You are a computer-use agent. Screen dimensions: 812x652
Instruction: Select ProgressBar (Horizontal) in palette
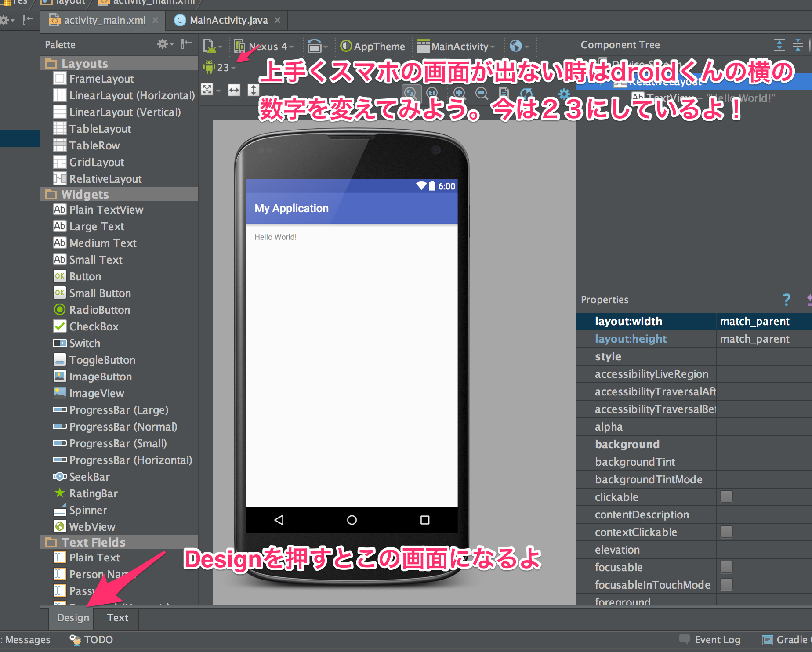pos(123,460)
